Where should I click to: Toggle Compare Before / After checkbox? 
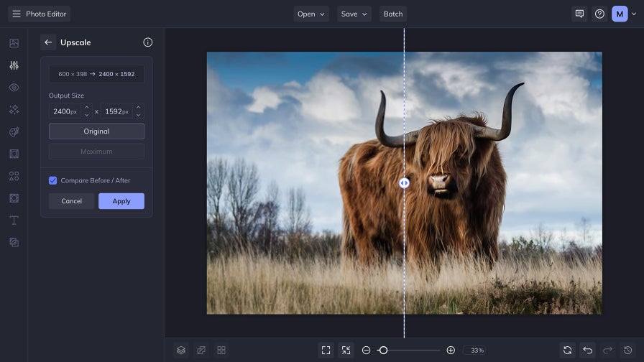tap(53, 180)
